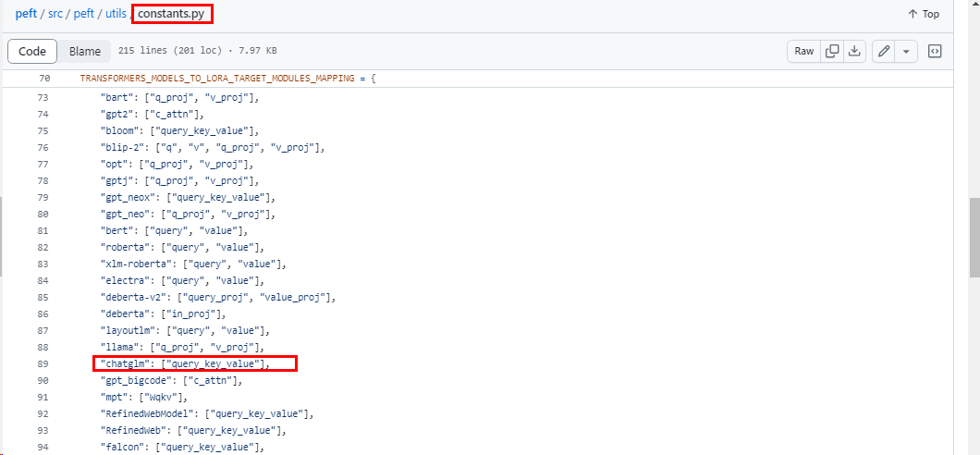Click line number 81
Viewport: 980px width, 455px height.
(43, 230)
